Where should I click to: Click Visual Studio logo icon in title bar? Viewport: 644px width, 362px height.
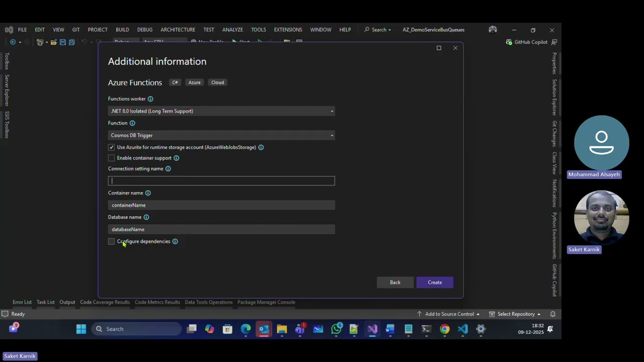(x=9, y=30)
